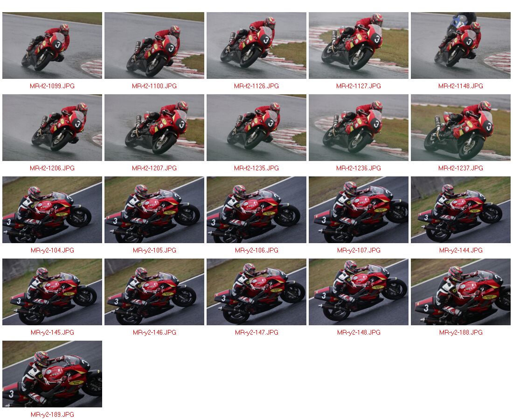Screen dimensions: 513x420
Task: Open the MR-y2-106.JPG thumbnail
Action: tap(256, 210)
